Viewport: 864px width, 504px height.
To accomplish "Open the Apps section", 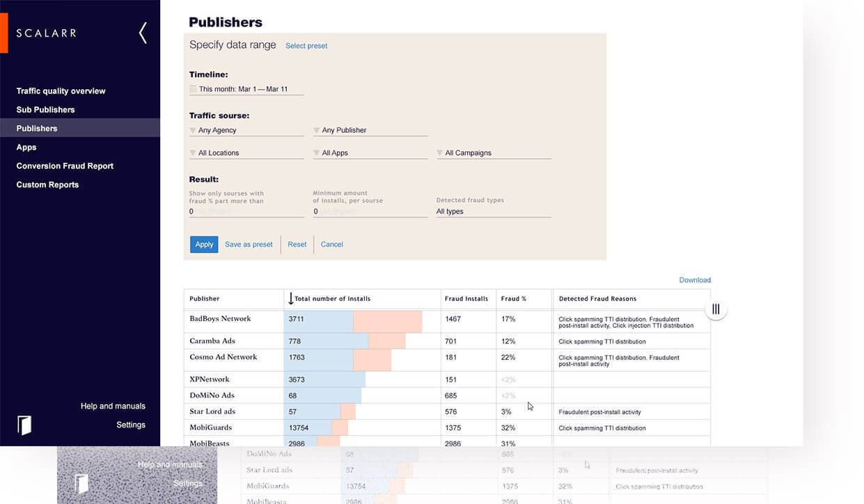I will pyautogui.click(x=26, y=148).
